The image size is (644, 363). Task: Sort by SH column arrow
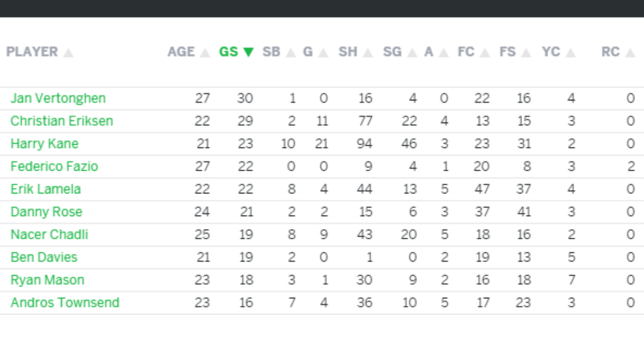(x=368, y=53)
